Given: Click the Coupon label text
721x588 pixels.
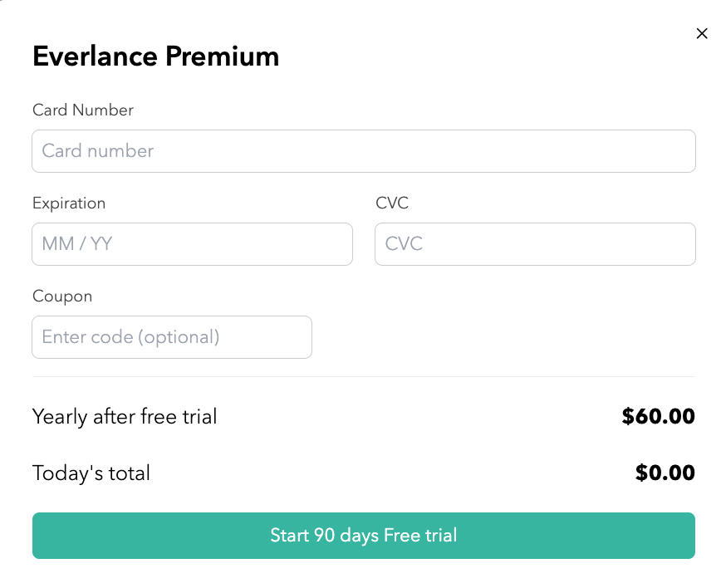Looking at the screenshot, I should [x=62, y=296].
